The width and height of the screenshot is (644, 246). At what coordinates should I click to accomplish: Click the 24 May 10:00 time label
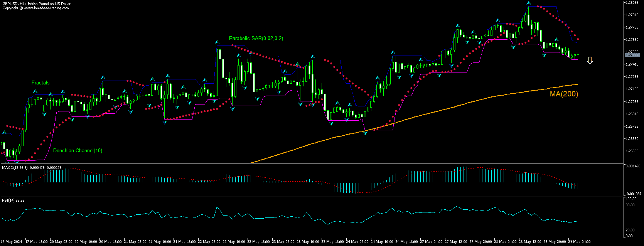point(382,242)
